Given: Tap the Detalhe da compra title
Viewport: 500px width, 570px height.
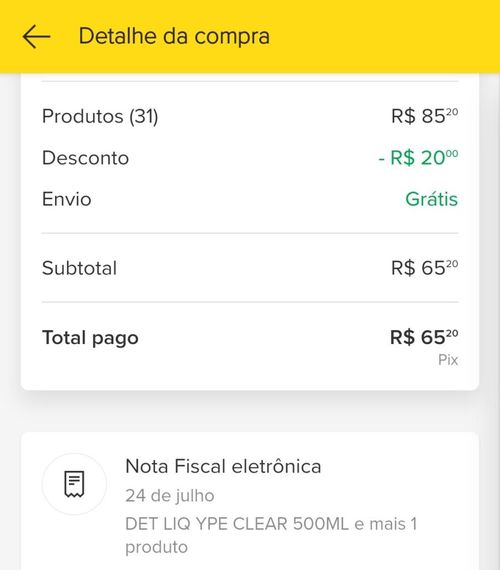Looking at the screenshot, I should pyautogui.click(x=174, y=36).
